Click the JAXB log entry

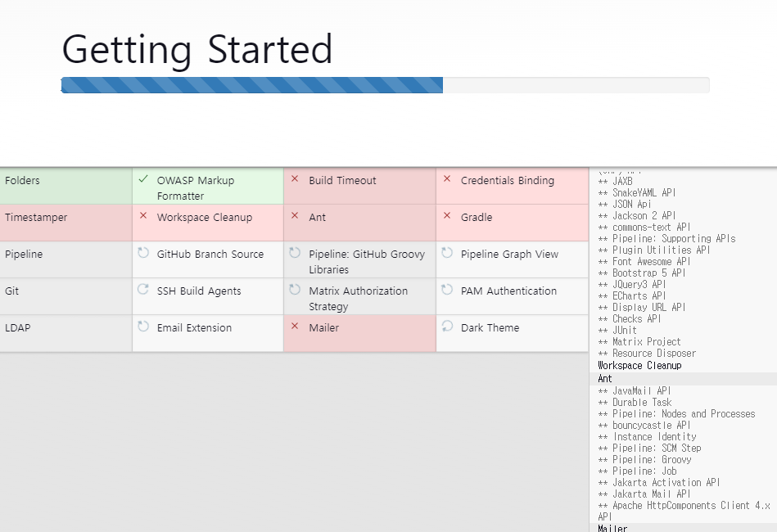(x=616, y=182)
